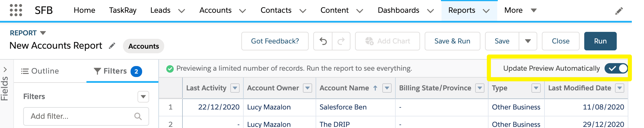Click the Close button
Screen dimensions: 644x128
click(561, 41)
